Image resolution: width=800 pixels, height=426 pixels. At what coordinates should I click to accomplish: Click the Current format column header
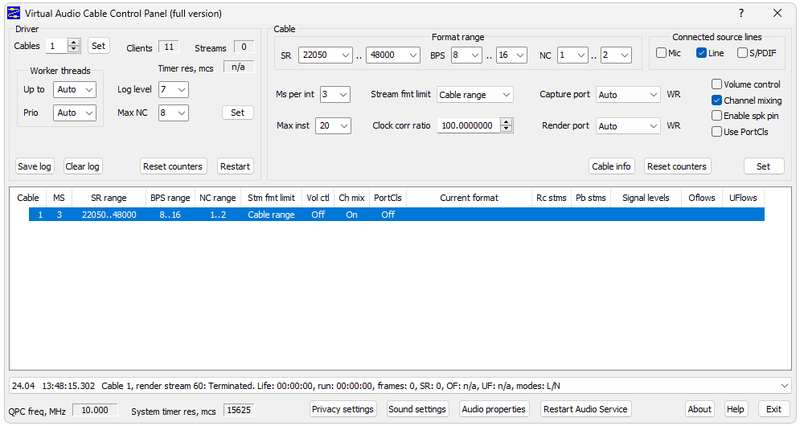pos(469,198)
